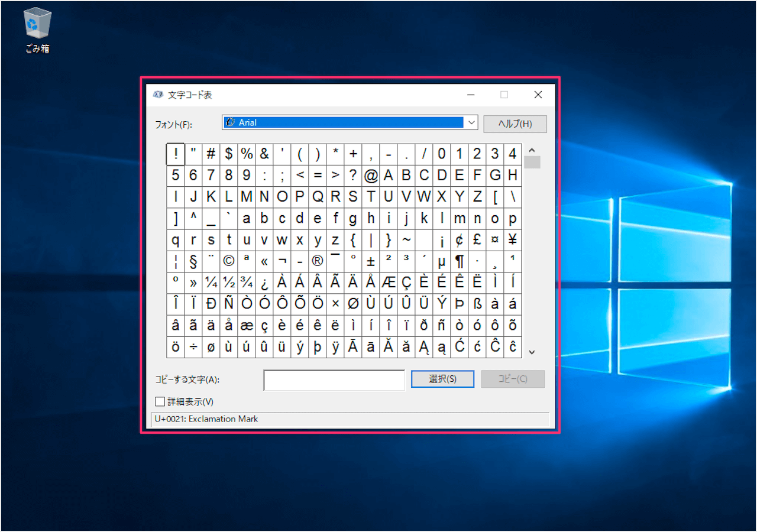Select the "½" one-half cell

pos(229,283)
